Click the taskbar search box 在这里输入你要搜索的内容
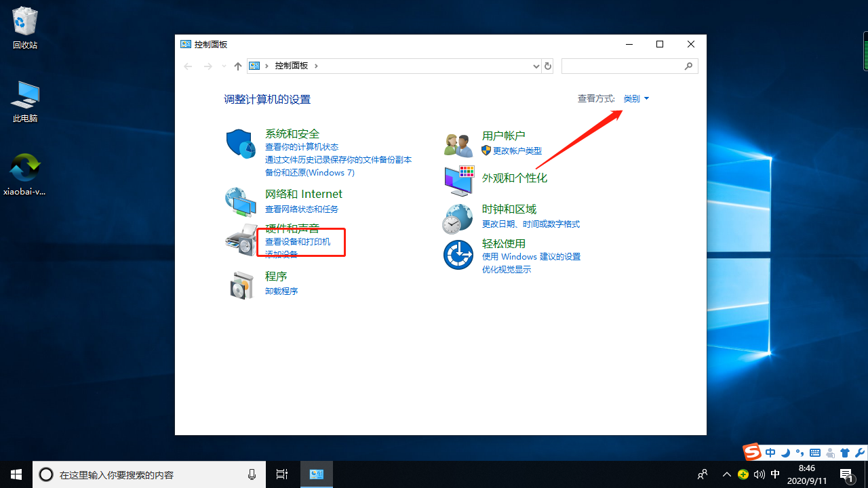868x488 pixels. coord(149,474)
